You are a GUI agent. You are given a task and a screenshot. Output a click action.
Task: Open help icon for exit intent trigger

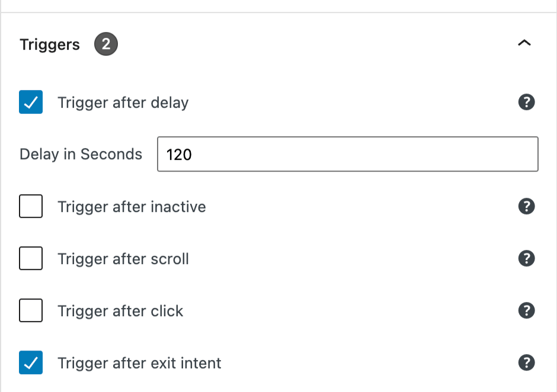pyautogui.click(x=526, y=363)
